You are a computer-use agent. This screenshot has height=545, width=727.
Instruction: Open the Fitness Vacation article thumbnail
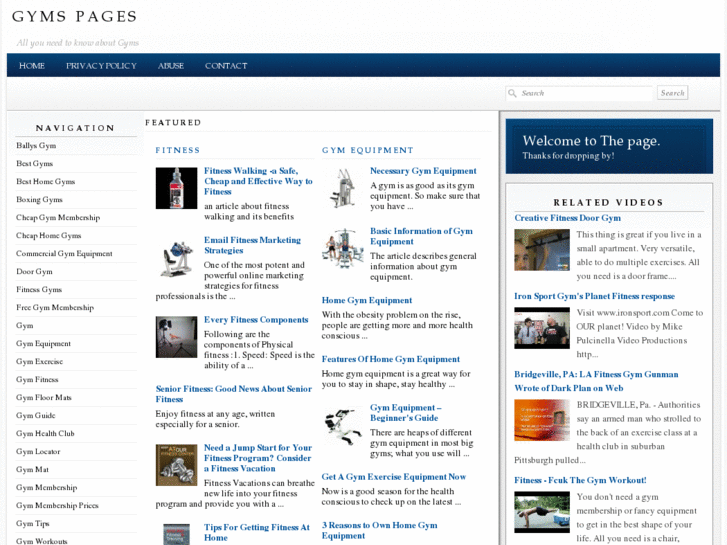pos(176,465)
